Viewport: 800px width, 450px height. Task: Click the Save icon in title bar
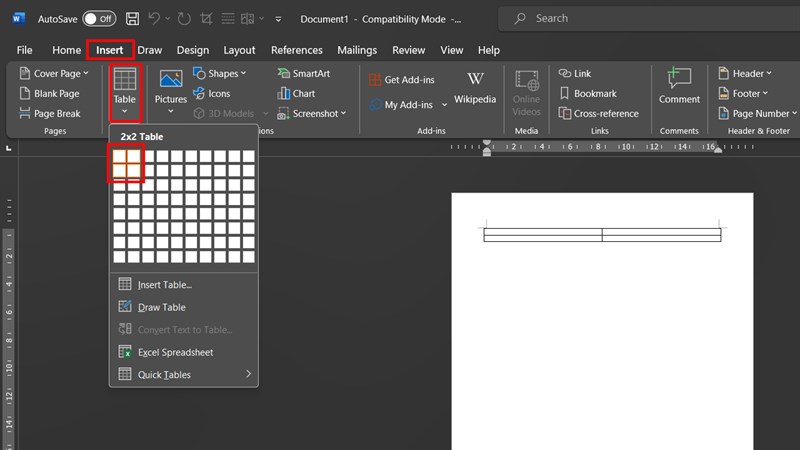[x=133, y=18]
